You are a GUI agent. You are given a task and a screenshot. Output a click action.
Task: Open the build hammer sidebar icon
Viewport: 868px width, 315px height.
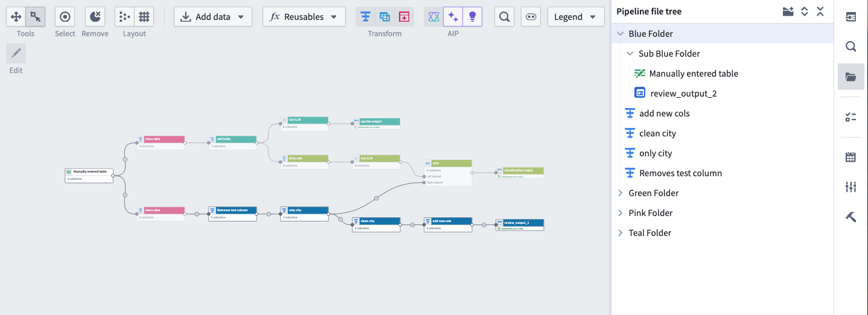coord(850,217)
